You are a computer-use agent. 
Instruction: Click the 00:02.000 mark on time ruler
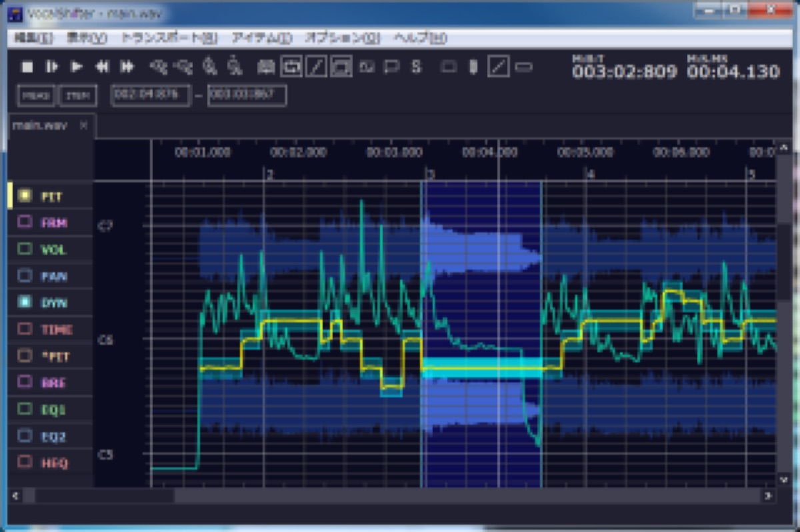[298, 153]
